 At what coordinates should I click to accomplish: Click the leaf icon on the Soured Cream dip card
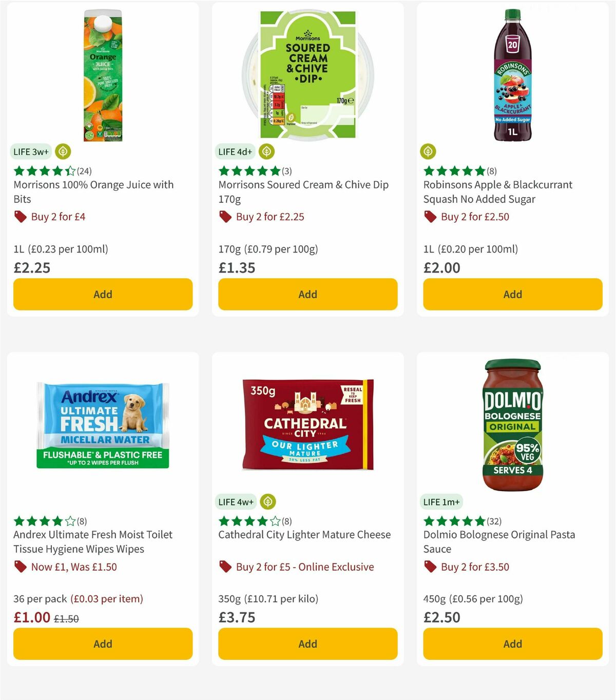coord(266,151)
